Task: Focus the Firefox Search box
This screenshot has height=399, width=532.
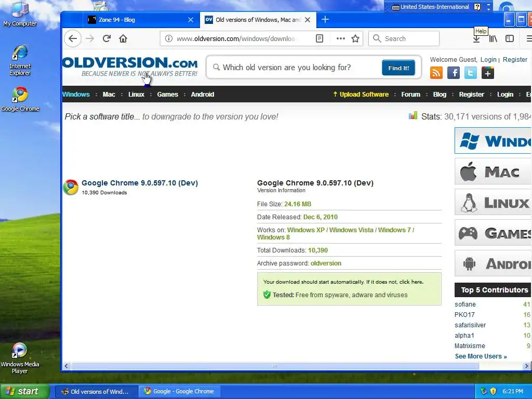Action: click(404, 38)
